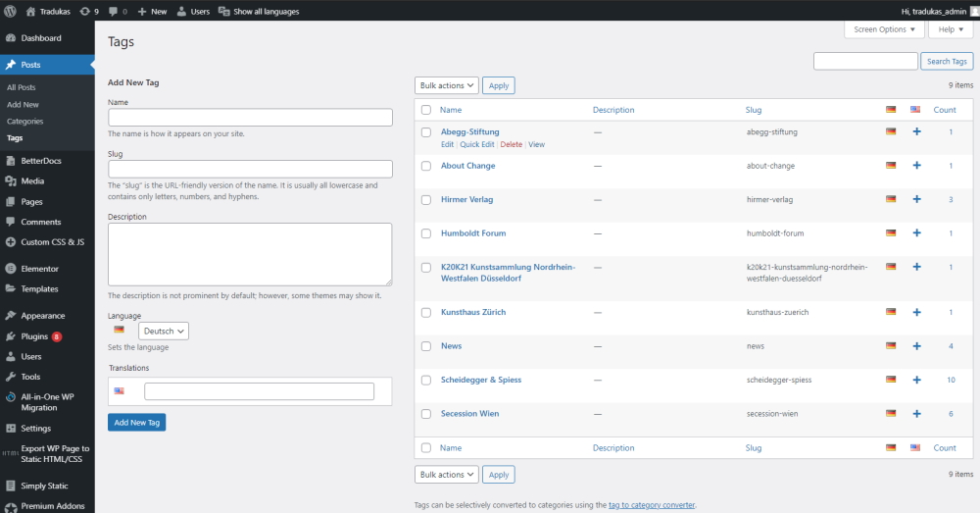Check the K20K21 Kunstsammlung tag checkbox

426,268
